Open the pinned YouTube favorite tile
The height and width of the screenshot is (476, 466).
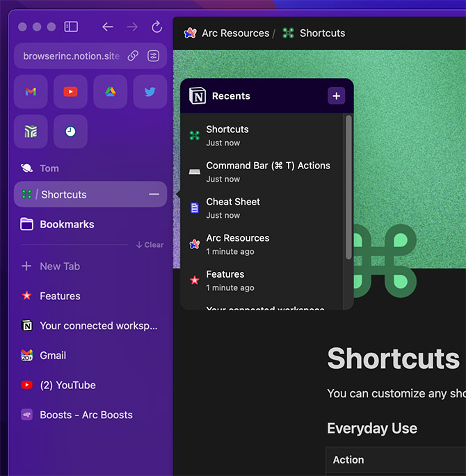[x=70, y=92]
